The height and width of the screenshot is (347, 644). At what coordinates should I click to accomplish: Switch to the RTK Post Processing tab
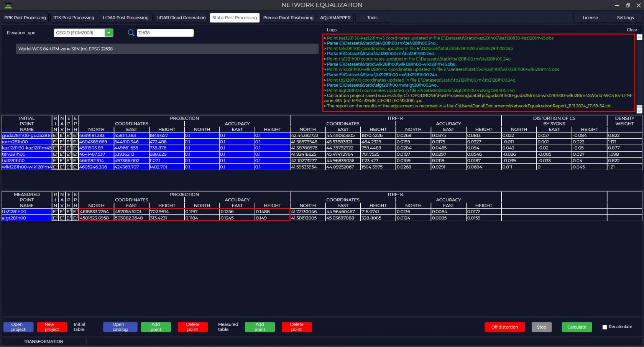point(74,18)
